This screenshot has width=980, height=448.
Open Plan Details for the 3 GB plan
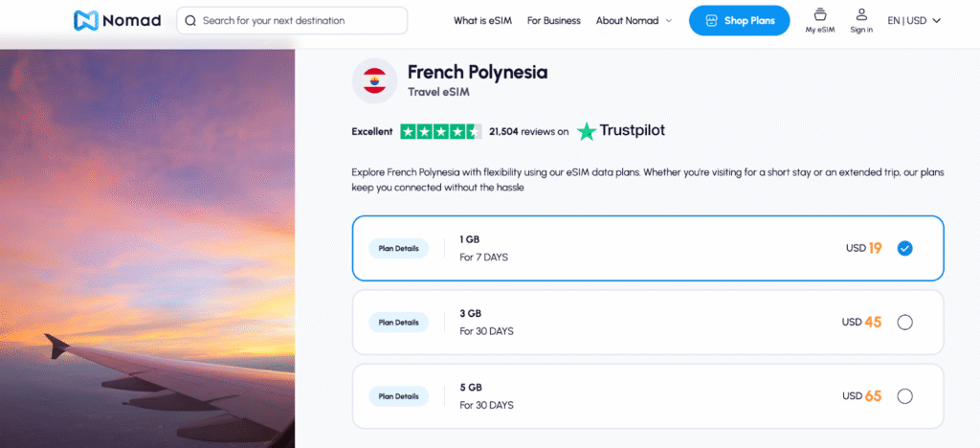399,323
